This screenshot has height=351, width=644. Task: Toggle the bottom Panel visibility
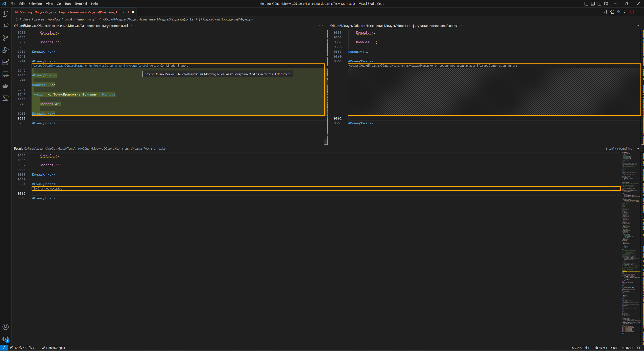(x=593, y=4)
